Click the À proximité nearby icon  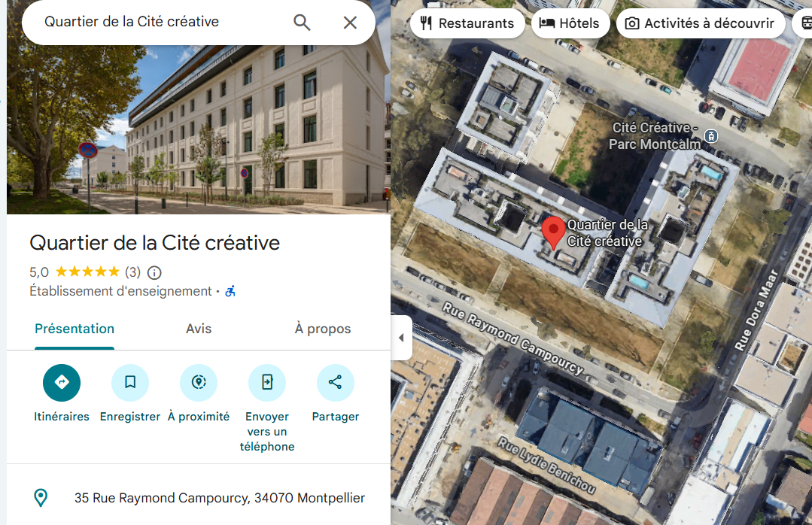(199, 383)
